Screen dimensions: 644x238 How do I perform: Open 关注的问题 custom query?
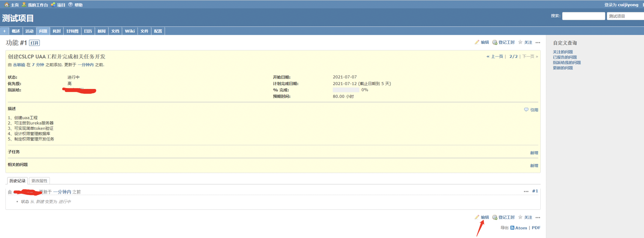point(563,52)
